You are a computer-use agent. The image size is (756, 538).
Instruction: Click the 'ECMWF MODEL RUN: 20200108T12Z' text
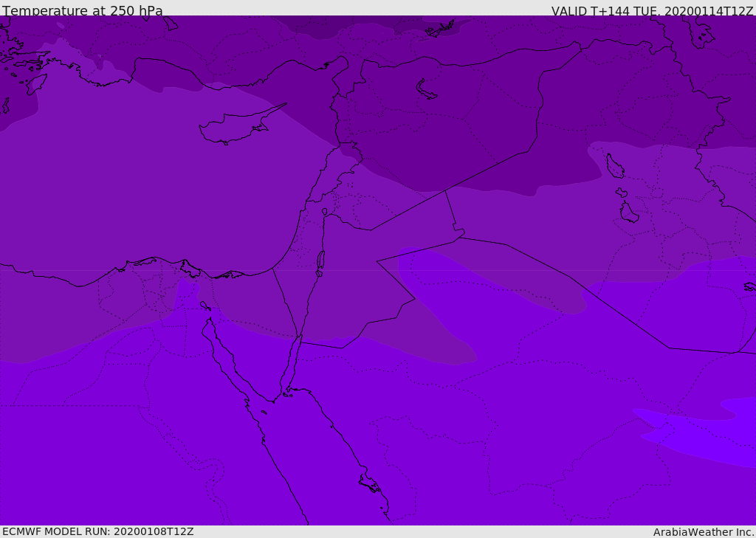(x=98, y=532)
